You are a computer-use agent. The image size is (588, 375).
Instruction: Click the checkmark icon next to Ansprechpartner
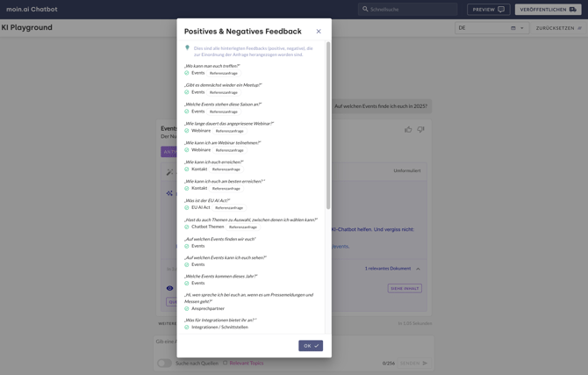click(x=187, y=309)
